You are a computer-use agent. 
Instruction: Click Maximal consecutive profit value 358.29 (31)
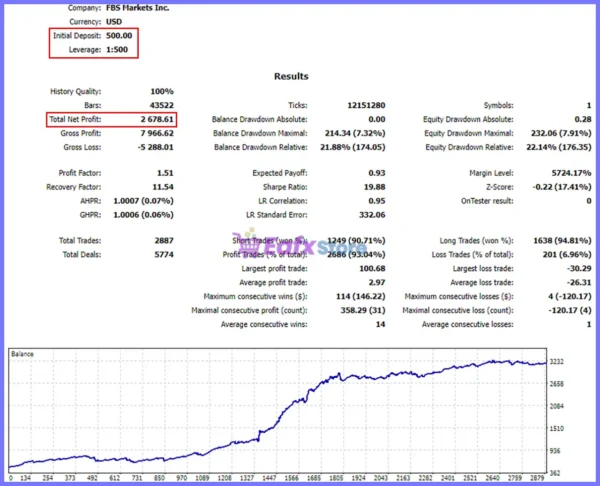pyautogui.click(x=363, y=310)
